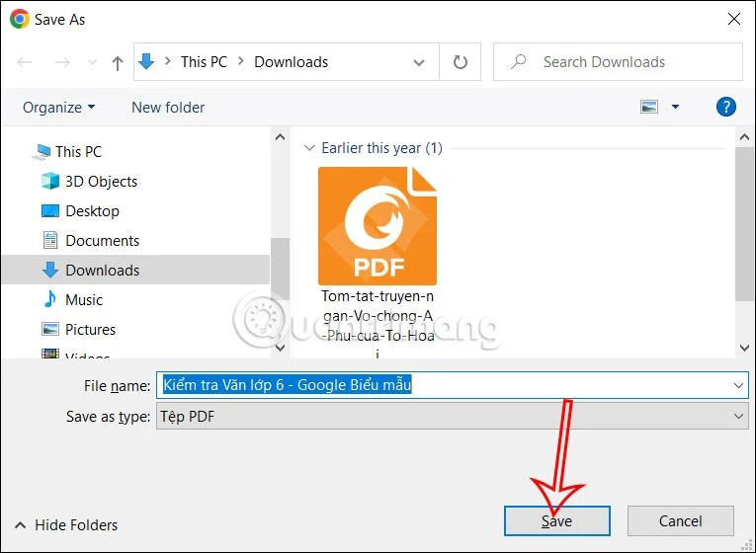756x553 pixels.
Task: Go up one folder level
Action: [118, 62]
